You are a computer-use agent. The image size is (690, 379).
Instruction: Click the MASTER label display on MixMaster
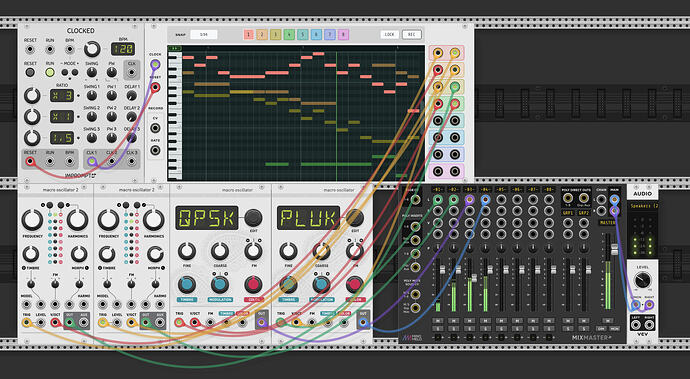[608, 223]
